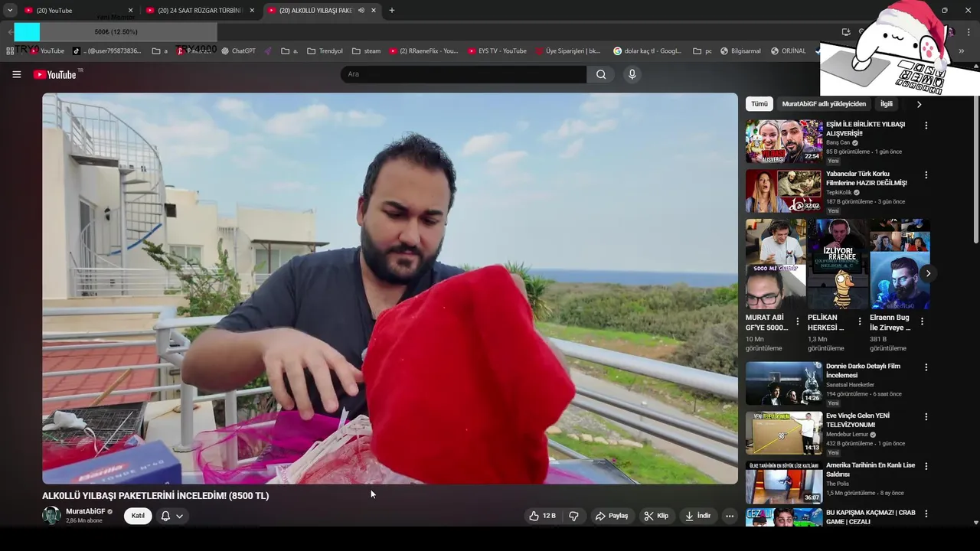The width and height of the screenshot is (980, 551).
Task: Open options for Eve Vinçle Gelen video
Action: pos(926,417)
